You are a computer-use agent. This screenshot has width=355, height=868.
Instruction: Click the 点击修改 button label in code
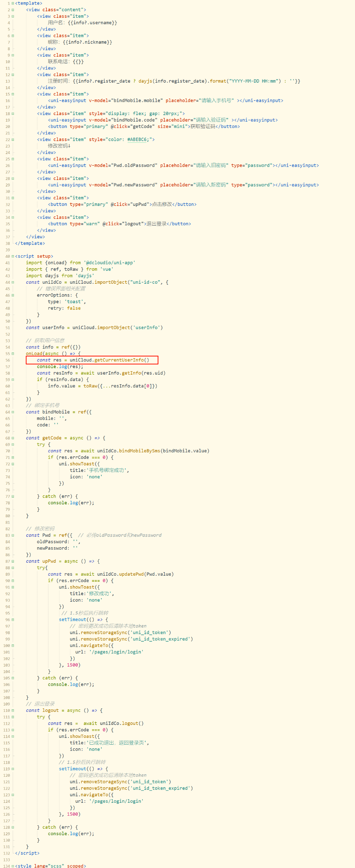click(x=162, y=204)
